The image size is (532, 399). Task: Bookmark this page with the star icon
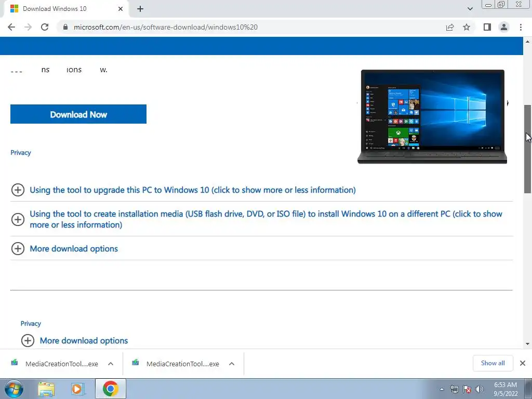[x=467, y=27]
